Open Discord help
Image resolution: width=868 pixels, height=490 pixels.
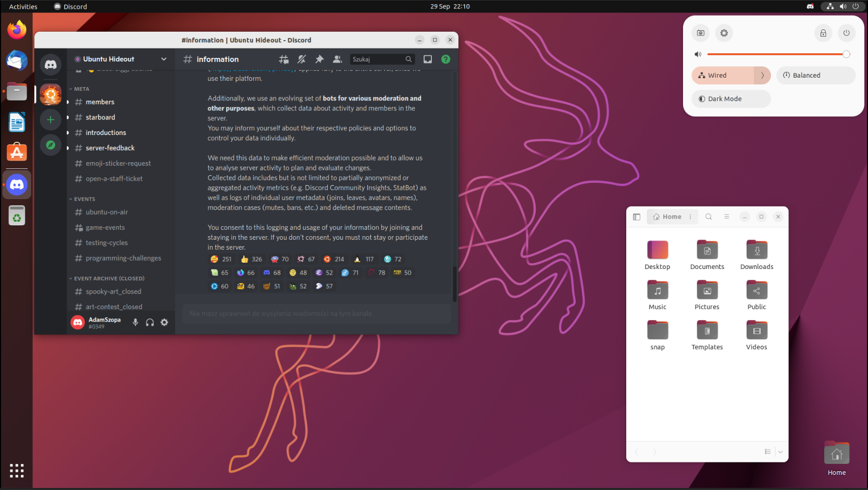[x=445, y=59]
